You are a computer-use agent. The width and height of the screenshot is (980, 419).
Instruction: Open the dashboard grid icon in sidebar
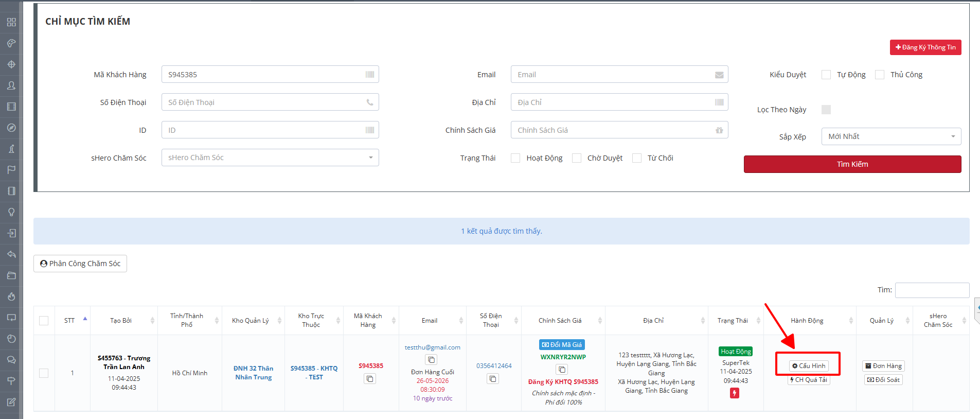point(11,22)
